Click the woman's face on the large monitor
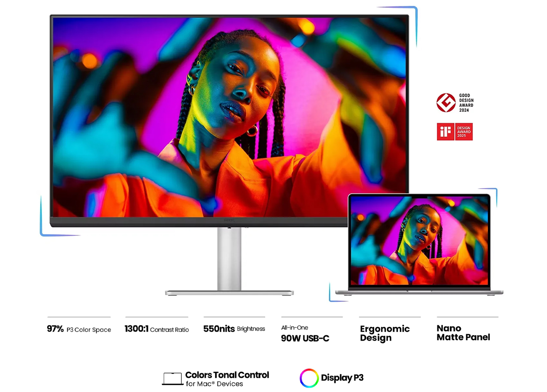Viewport: 547px width, 392px height. [236, 92]
